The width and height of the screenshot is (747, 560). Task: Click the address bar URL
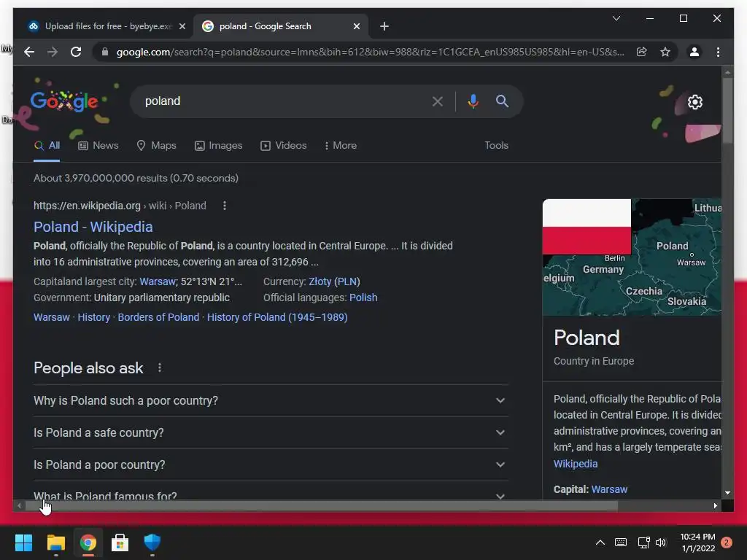[370, 52]
